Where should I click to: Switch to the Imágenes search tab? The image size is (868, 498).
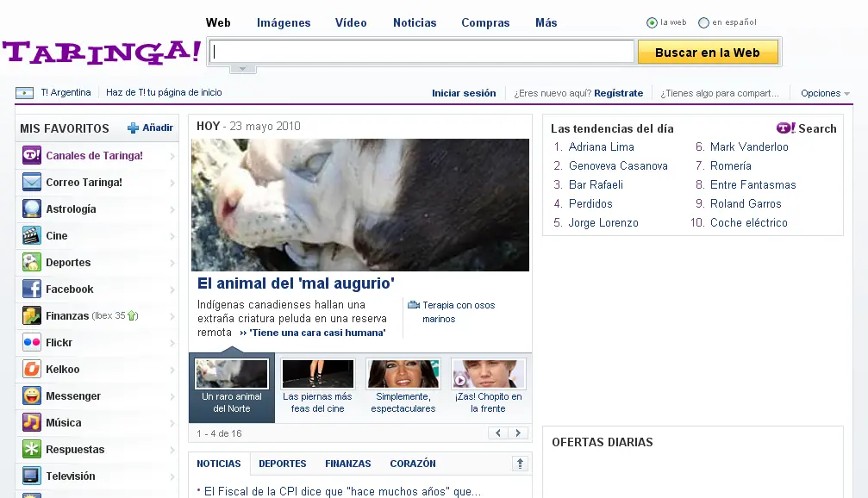coord(284,22)
